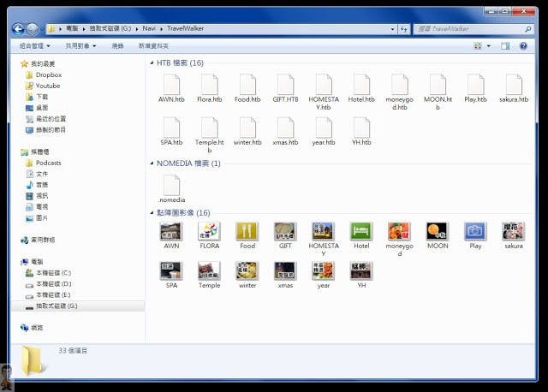Viewport: 548px width, 392px height.
Task: Collapse the HTB 檔案 (16) group
Action: pos(152,63)
